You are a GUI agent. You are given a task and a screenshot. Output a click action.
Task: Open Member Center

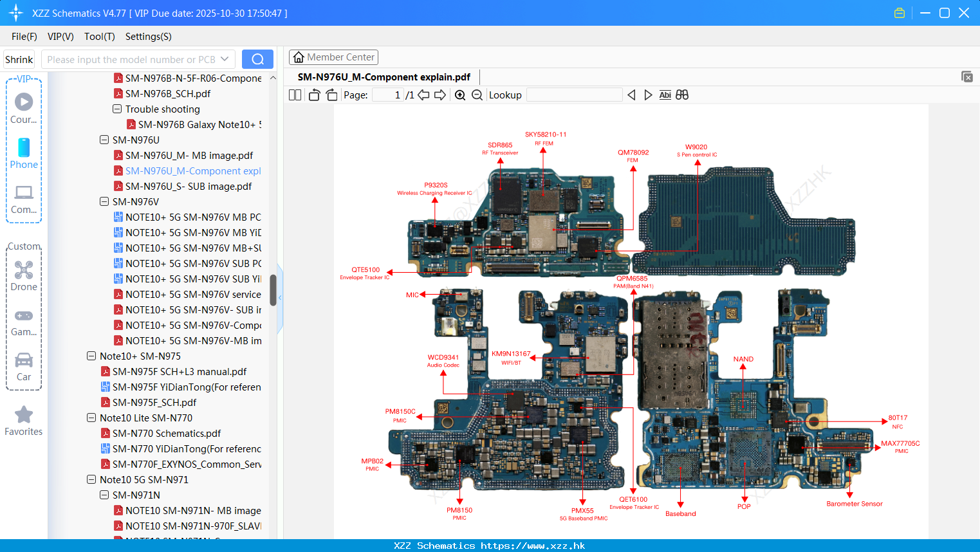333,57
